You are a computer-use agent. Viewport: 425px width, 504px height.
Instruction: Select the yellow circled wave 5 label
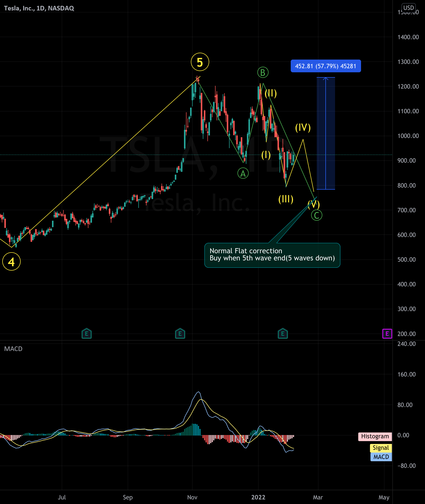[x=200, y=62]
